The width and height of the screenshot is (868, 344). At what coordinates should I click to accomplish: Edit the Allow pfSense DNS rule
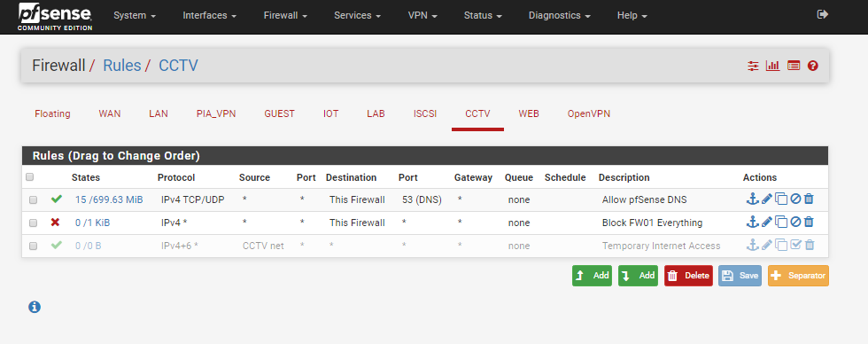(767, 199)
